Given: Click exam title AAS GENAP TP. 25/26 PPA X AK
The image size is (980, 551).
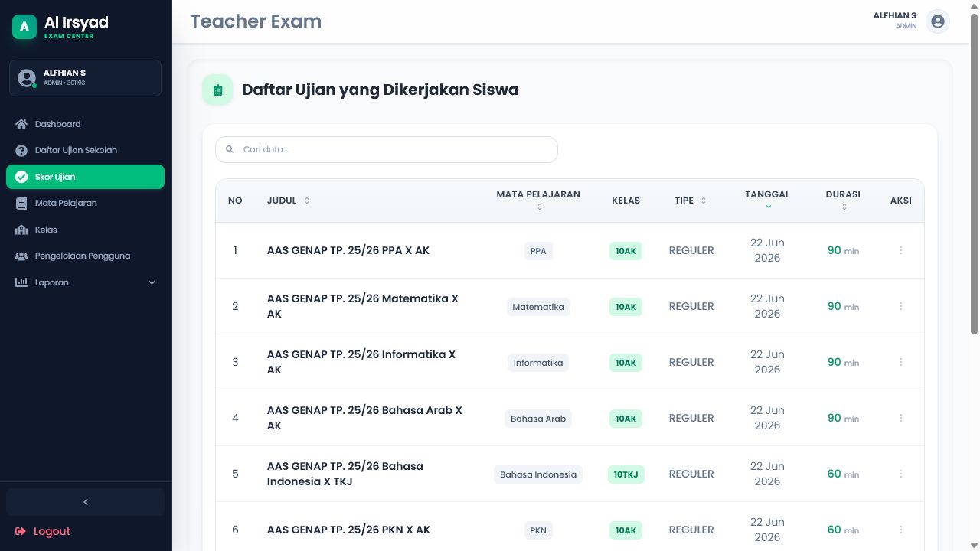Looking at the screenshot, I should 348,250.
